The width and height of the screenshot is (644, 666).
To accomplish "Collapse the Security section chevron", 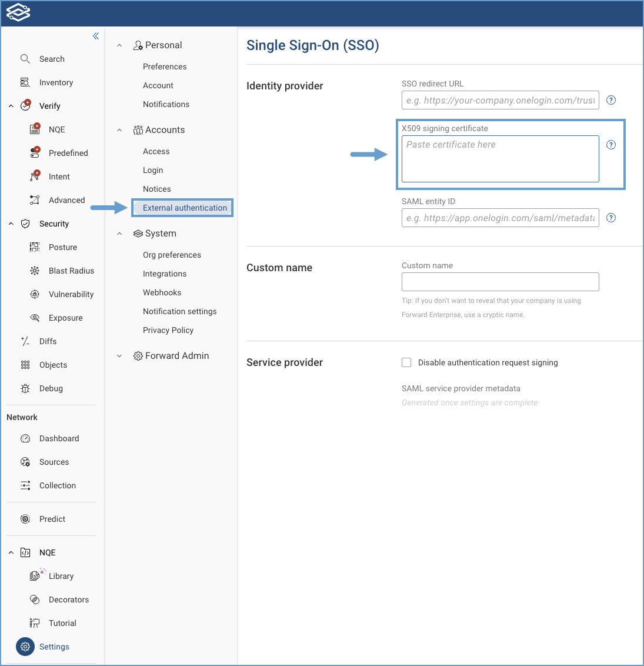I will tap(11, 224).
